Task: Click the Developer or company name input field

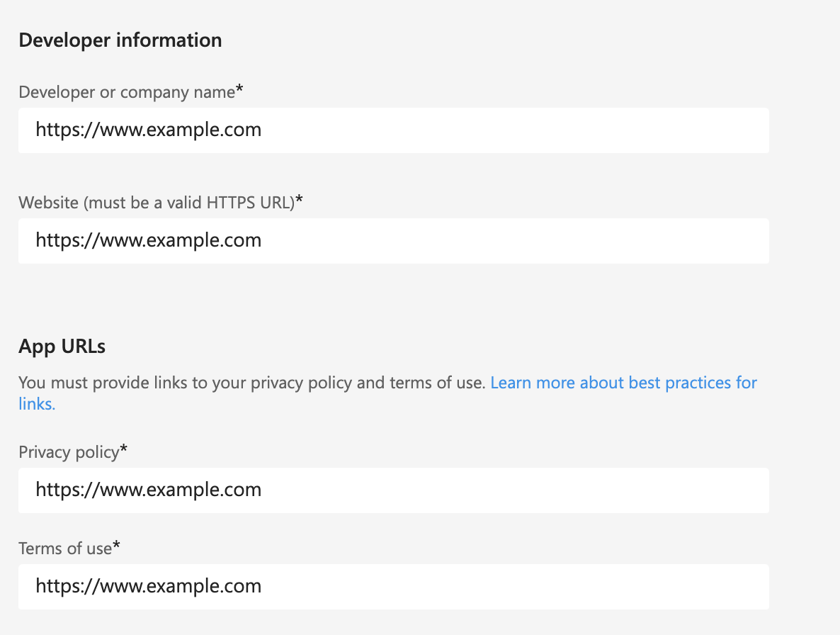Action: pos(393,130)
